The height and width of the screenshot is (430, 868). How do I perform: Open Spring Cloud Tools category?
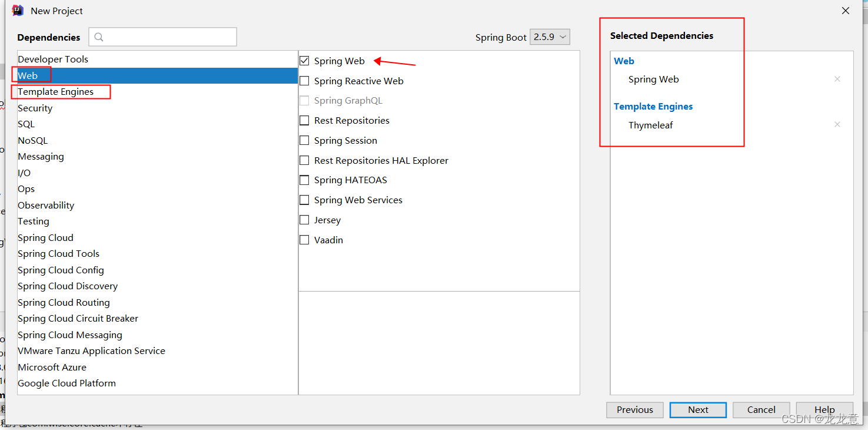[x=158, y=254]
